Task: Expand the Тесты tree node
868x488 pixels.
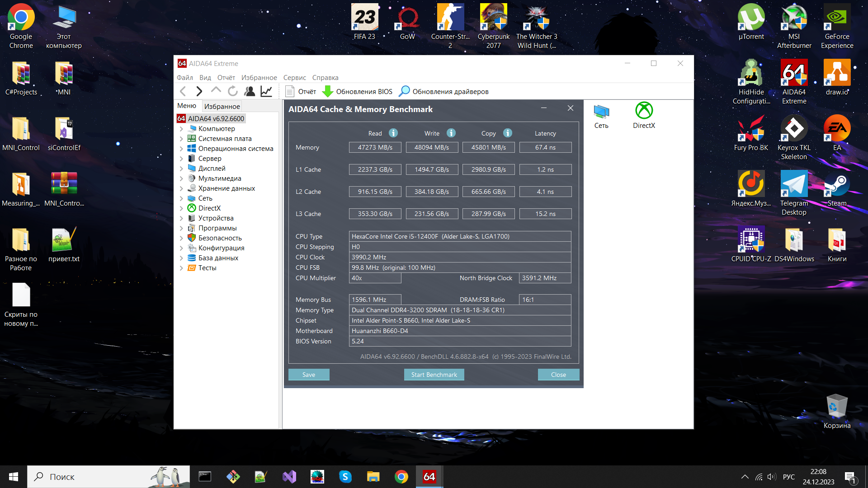Action: 182,268
